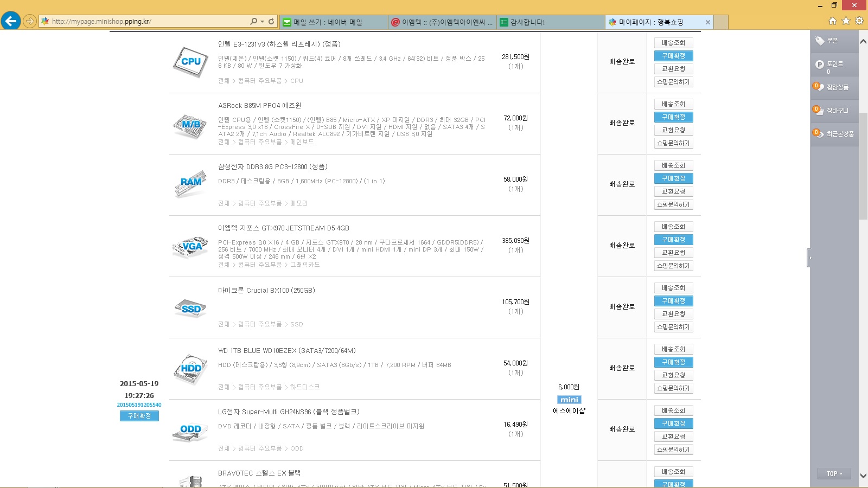Click the CPU product thumbnail
The width and height of the screenshot is (868, 488).
[x=190, y=62]
